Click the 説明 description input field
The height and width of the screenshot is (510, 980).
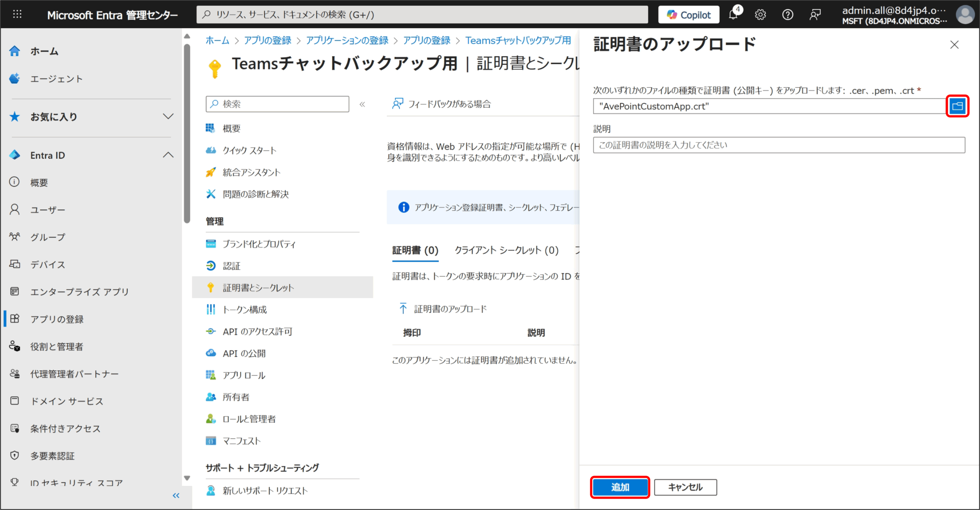[779, 145]
